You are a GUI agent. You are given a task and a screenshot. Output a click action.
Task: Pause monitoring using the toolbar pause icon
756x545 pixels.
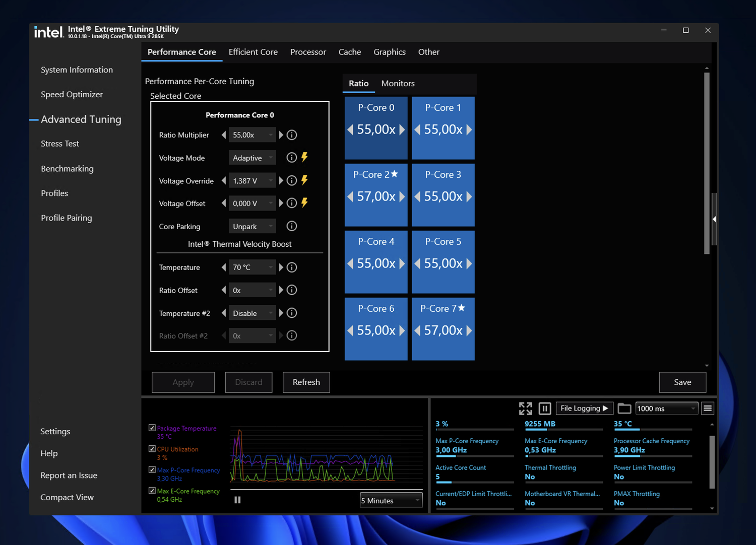tap(545, 408)
